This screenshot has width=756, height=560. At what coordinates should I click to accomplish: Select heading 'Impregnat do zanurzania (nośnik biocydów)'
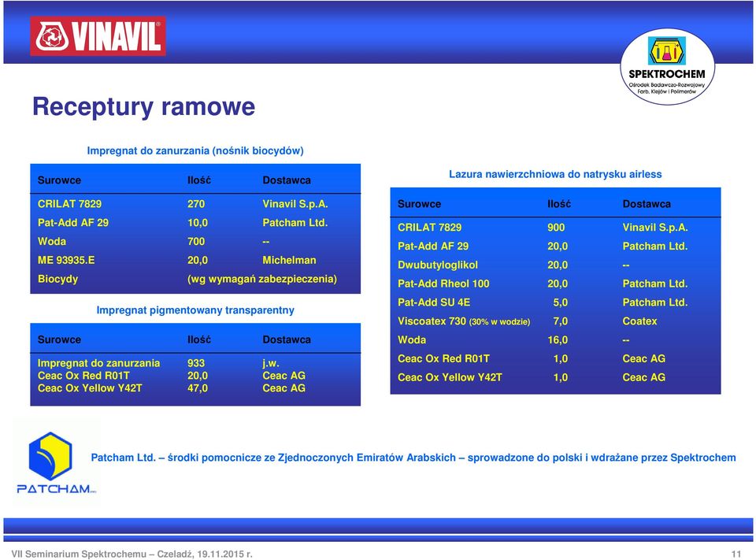(x=195, y=150)
